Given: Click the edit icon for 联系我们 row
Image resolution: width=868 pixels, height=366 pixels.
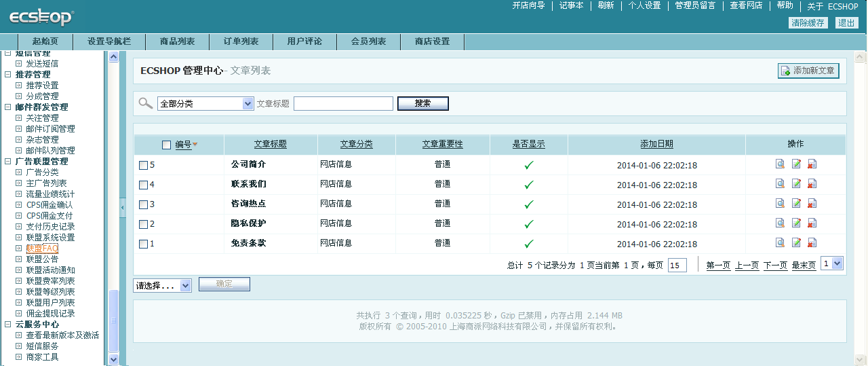Looking at the screenshot, I should (x=796, y=184).
